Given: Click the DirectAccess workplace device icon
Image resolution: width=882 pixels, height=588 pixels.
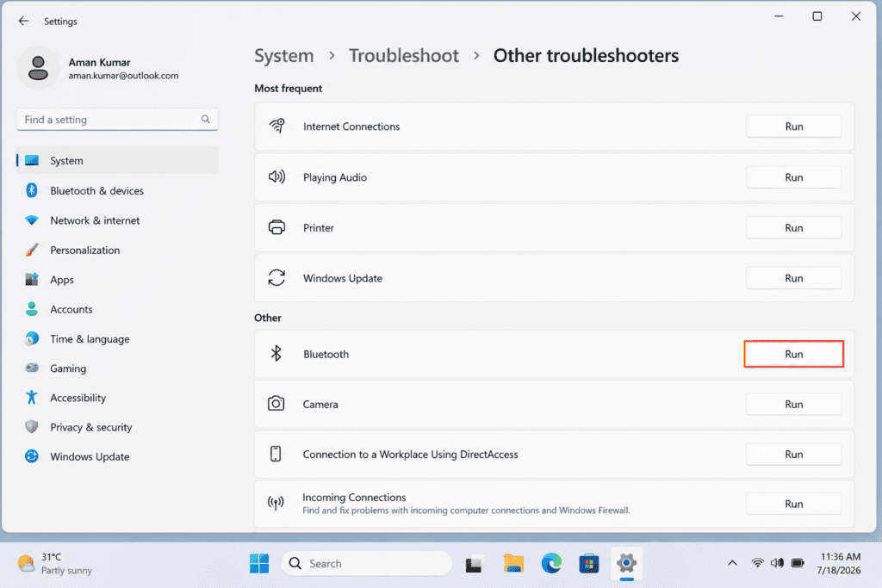Looking at the screenshot, I should tap(276, 454).
